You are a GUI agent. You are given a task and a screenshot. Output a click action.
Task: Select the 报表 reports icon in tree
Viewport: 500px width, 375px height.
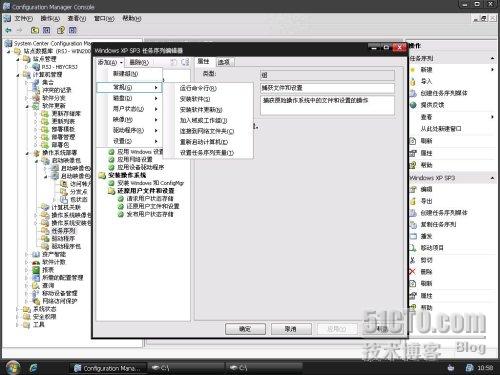[x=36, y=270]
